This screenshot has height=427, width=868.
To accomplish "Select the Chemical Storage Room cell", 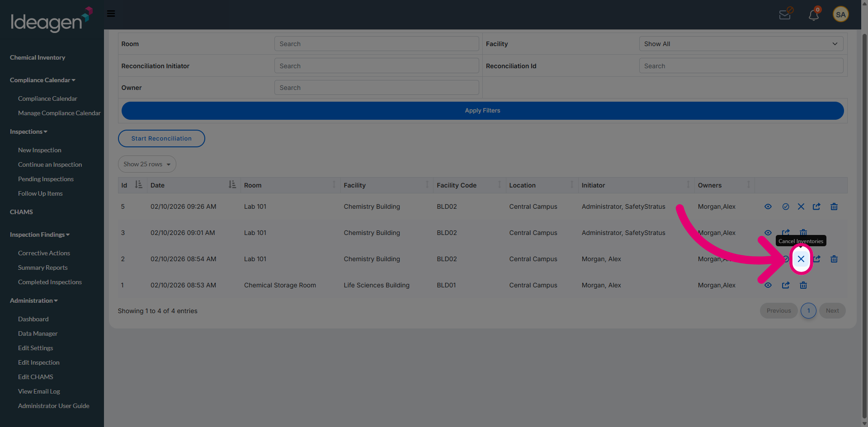I will pyautogui.click(x=280, y=285).
